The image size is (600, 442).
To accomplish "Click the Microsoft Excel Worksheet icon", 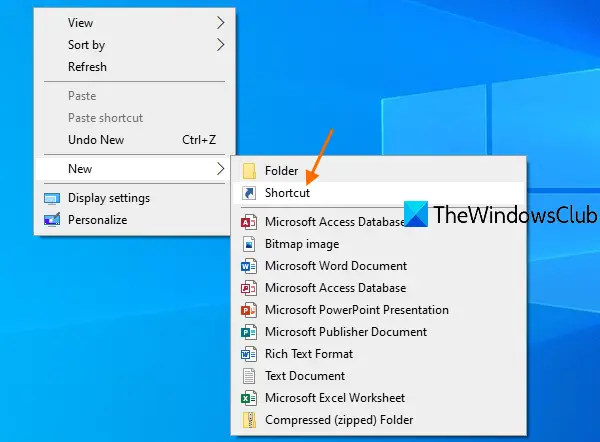I will pos(249,398).
